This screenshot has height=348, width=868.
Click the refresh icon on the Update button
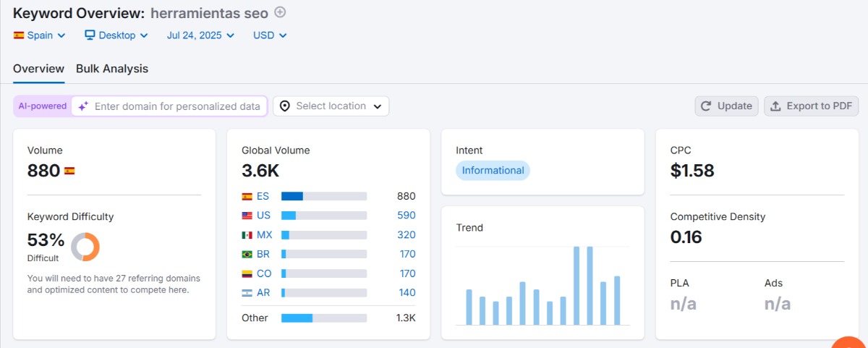click(707, 106)
